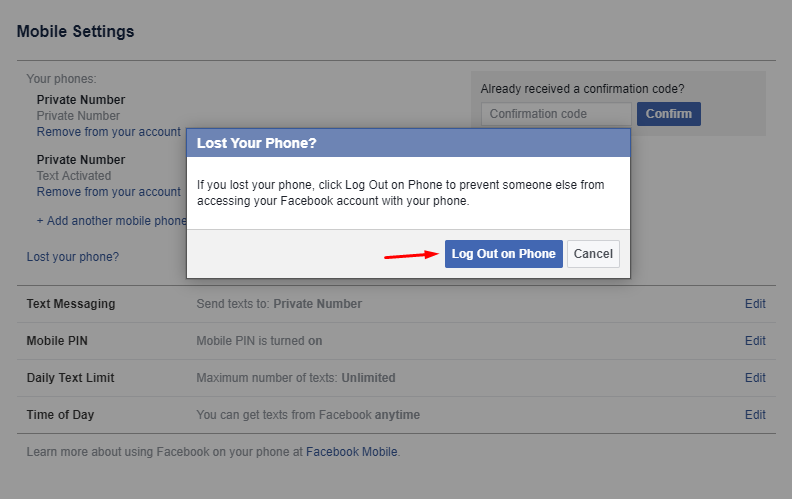Add another mobile phone

tap(112, 221)
